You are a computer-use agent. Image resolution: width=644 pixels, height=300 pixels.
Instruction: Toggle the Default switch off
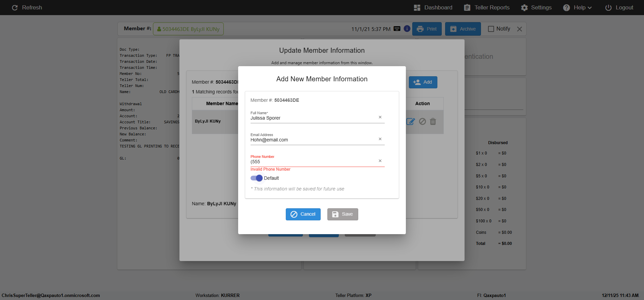257,178
